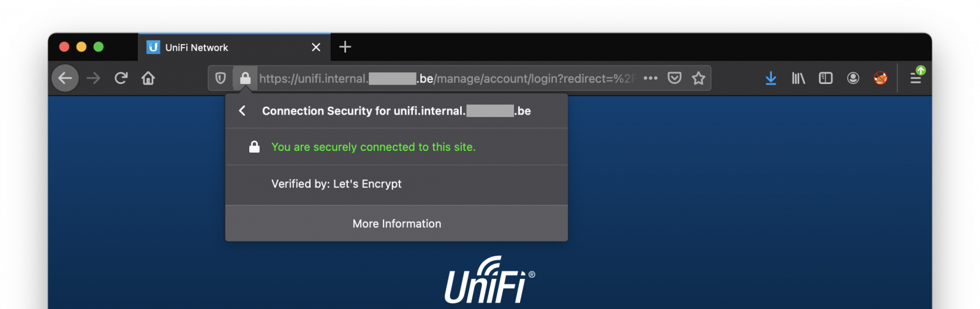Click the red extension icon in toolbar
This screenshot has height=309, width=980.
[x=880, y=78]
